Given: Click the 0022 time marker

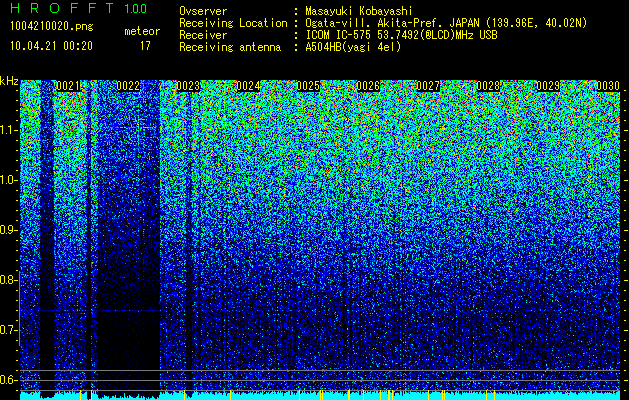Looking at the screenshot, I should (128, 86).
